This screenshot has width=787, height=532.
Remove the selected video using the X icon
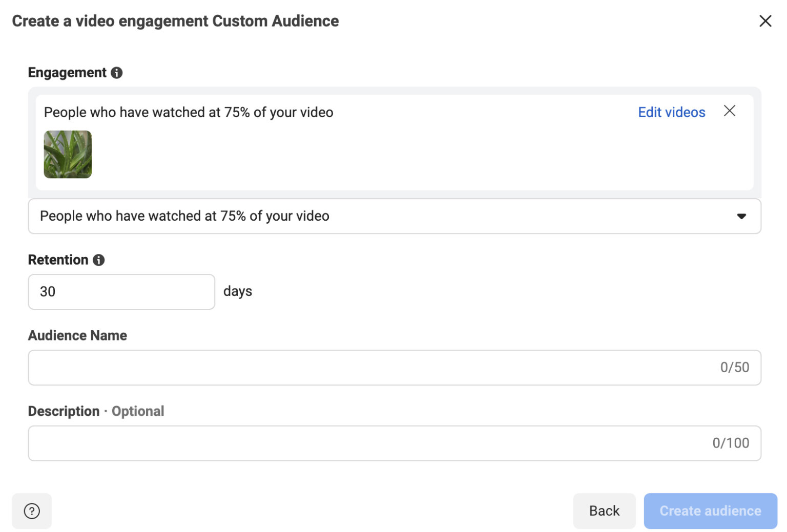(x=730, y=111)
